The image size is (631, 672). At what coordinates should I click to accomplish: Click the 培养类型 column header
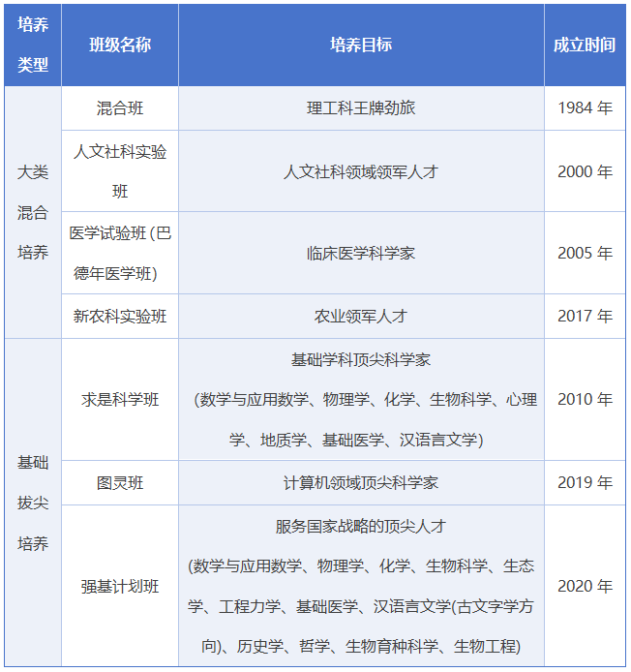(33, 46)
